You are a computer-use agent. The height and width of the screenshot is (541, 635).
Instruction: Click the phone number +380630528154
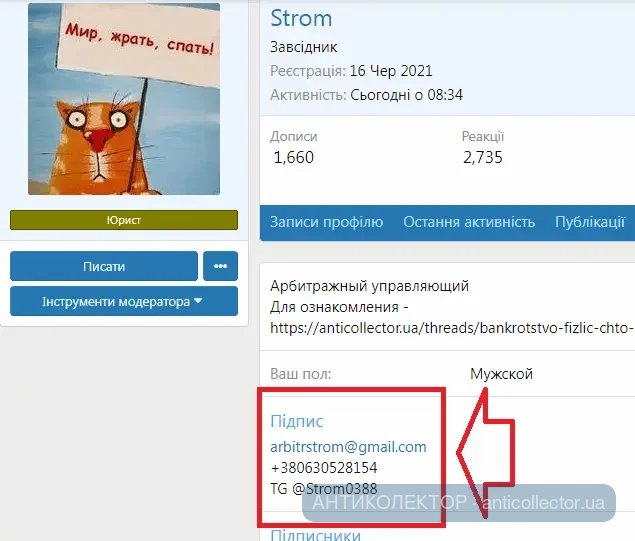coord(324,468)
